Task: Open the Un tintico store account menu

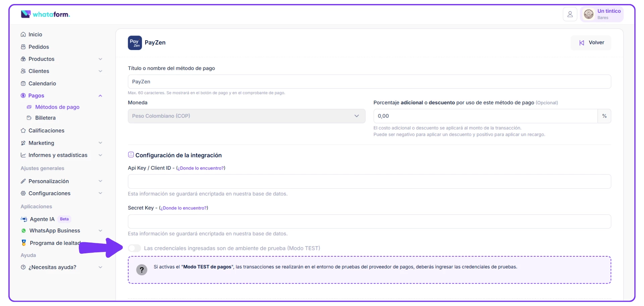Action: [602, 14]
